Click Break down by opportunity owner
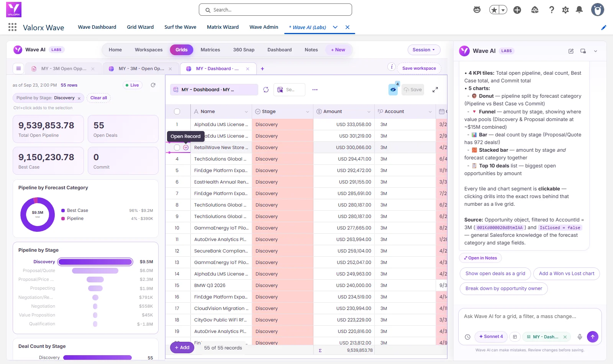Viewport: 613px width, 364px height. pyautogui.click(x=504, y=289)
